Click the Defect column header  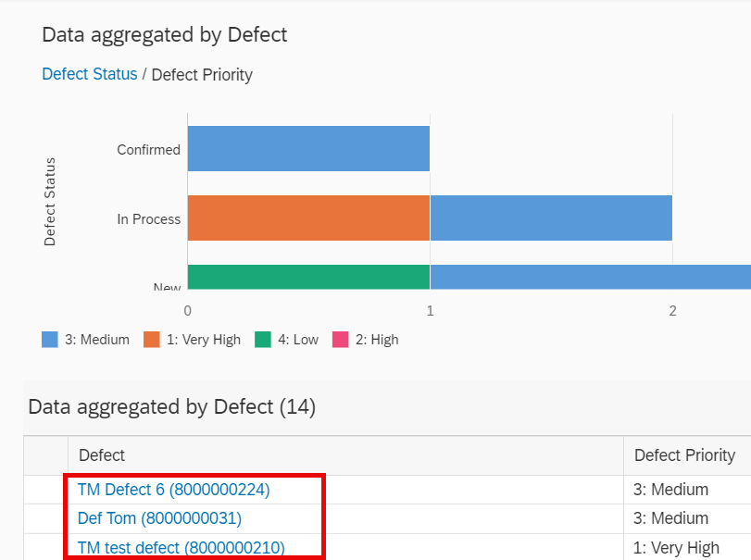click(102, 455)
